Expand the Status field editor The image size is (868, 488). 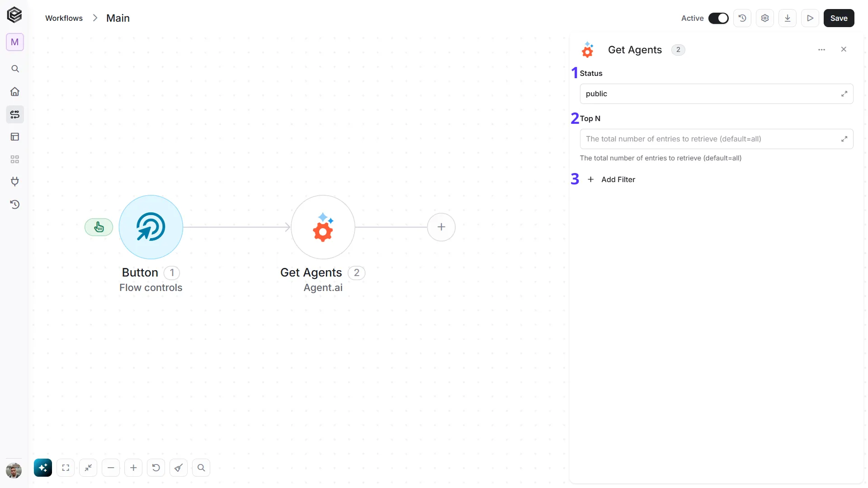[x=844, y=94]
